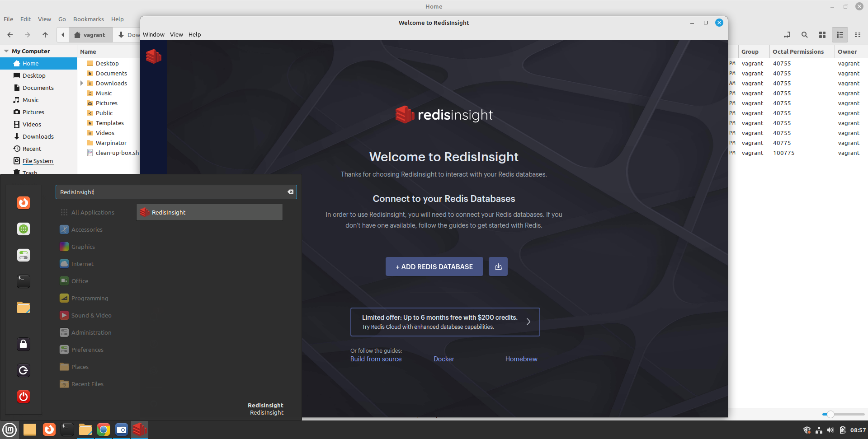Open Google Chrome from the taskbar
Screen dimensions: 868x439
click(104, 430)
